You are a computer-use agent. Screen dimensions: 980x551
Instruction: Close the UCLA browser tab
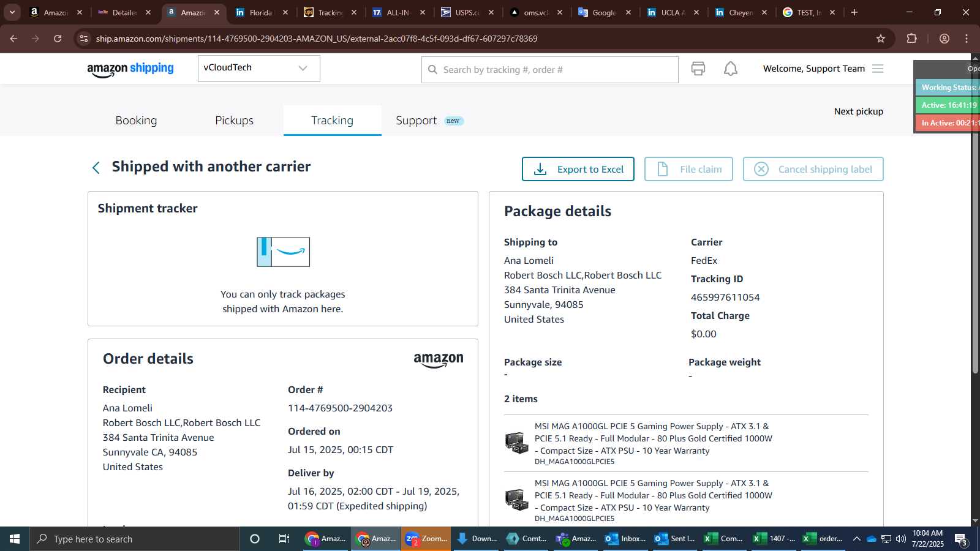click(x=696, y=12)
